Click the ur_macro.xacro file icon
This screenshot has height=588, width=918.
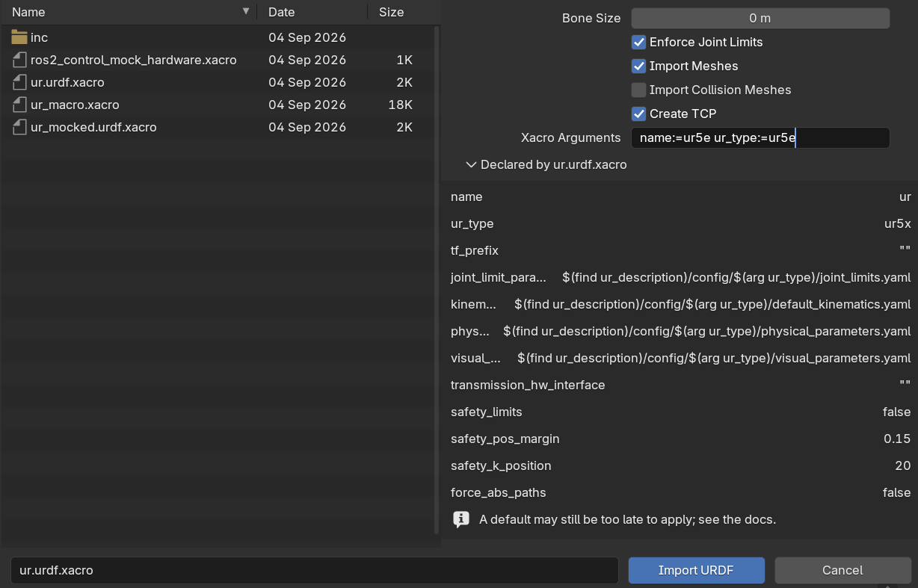pos(19,105)
